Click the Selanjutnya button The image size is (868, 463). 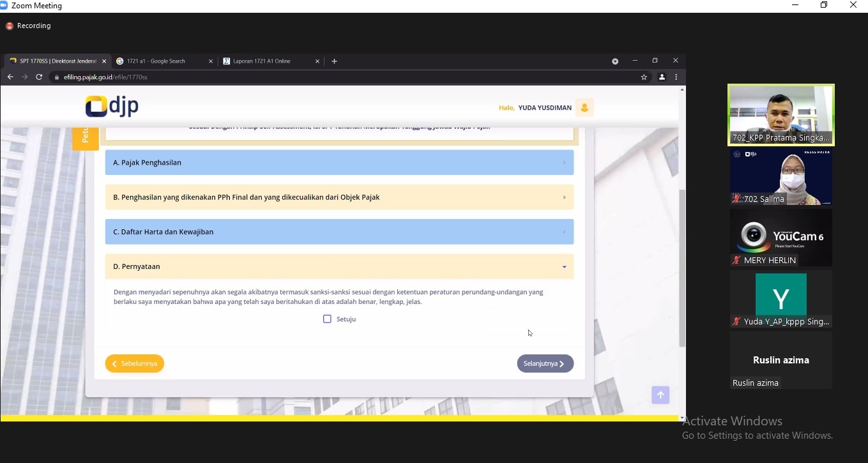pos(545,363)
